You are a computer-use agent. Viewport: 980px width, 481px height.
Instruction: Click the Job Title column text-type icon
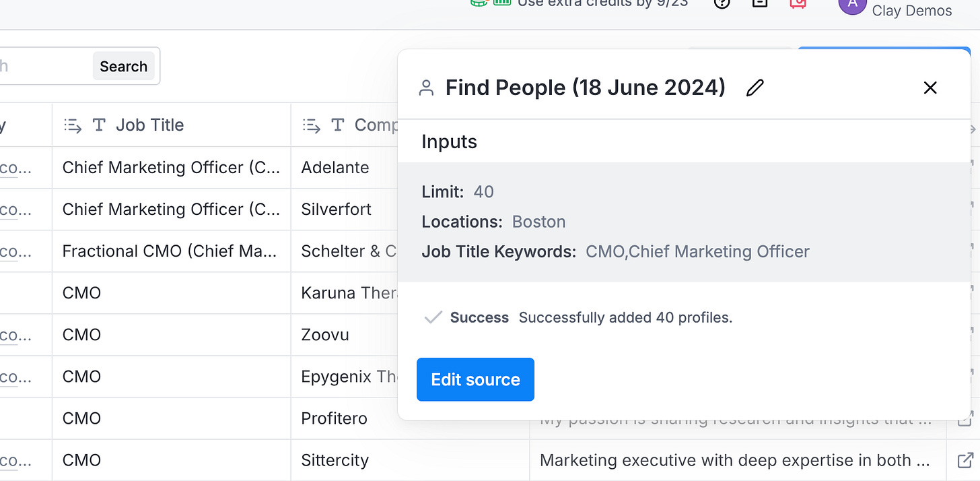[x=99, y=125]
